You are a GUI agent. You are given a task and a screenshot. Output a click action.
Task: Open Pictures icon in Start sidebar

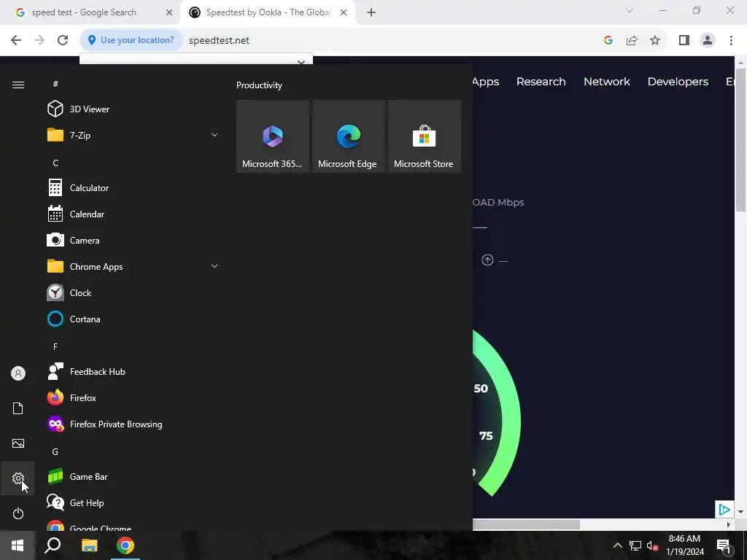(18, 443)
